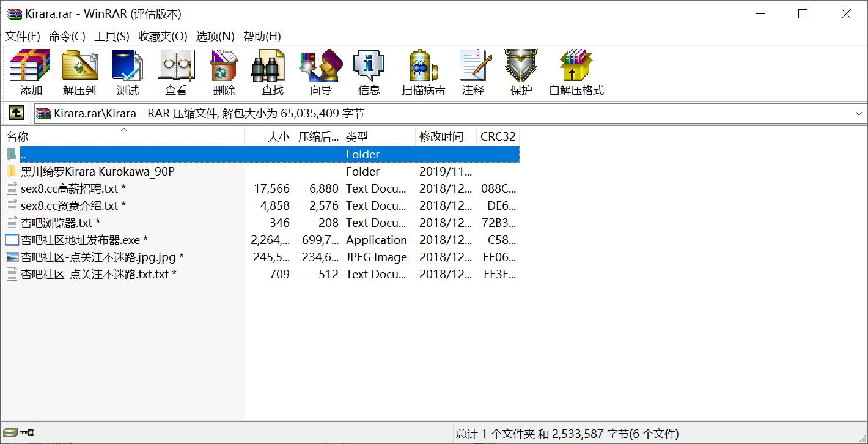Show archive 信息 (Info) icon

369,65
